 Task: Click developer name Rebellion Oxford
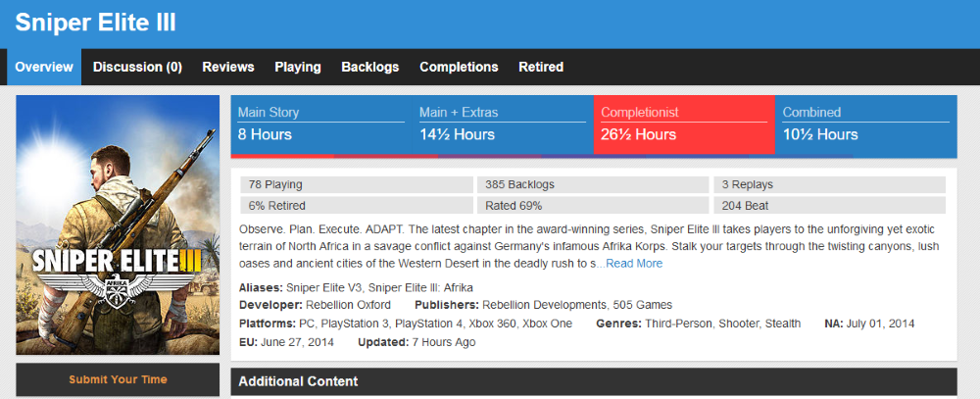click(x=348, y=305)
